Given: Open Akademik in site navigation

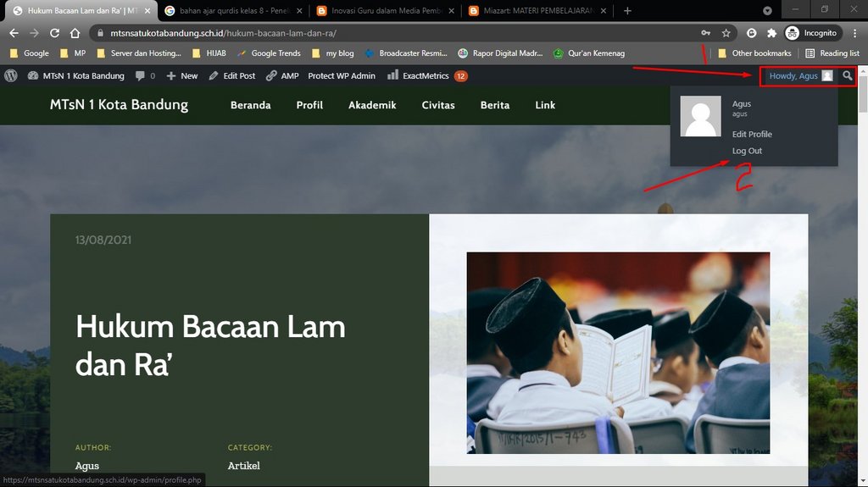Looking at the screenshot, I should click(372, 105).
